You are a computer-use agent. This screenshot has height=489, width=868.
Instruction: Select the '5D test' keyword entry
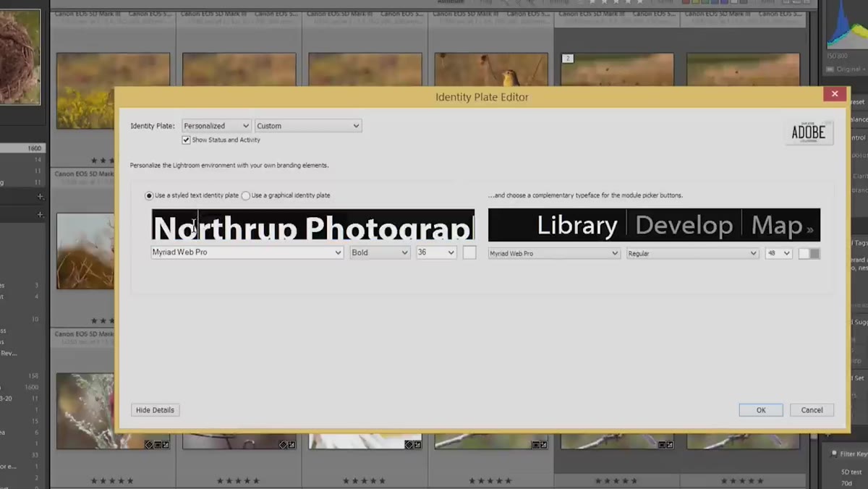point(853,472)
